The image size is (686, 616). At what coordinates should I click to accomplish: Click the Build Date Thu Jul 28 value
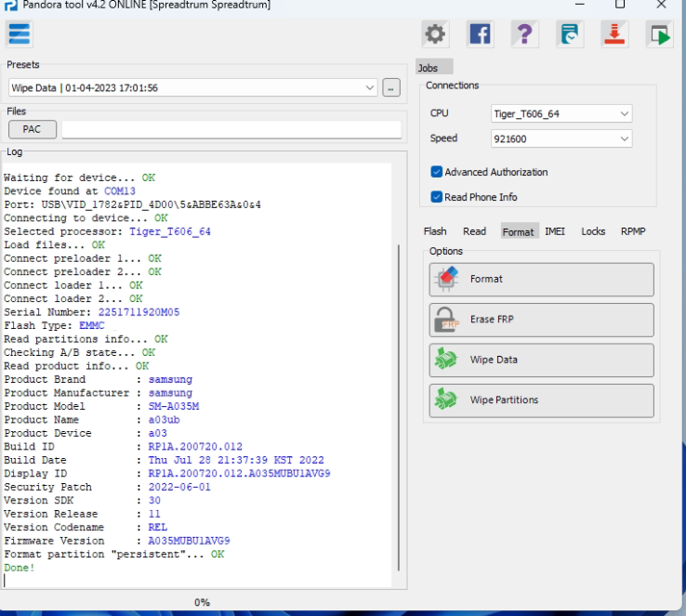236,460
